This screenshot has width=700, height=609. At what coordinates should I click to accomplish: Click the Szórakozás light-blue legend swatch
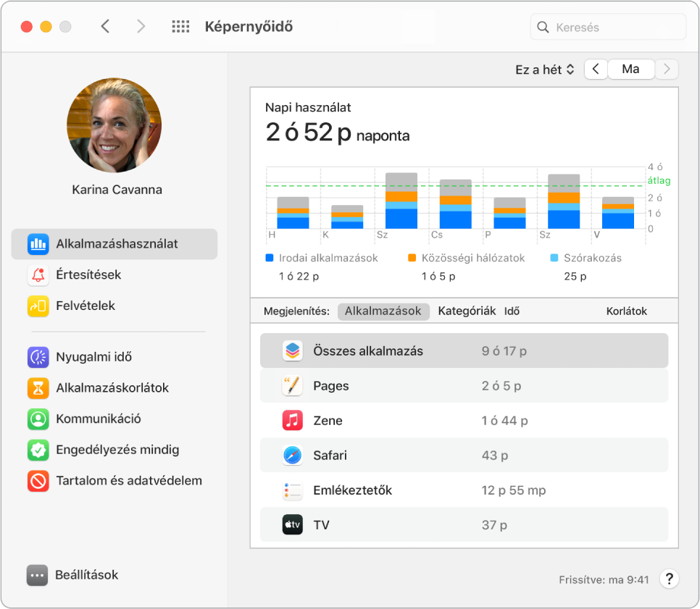[554, 258]
